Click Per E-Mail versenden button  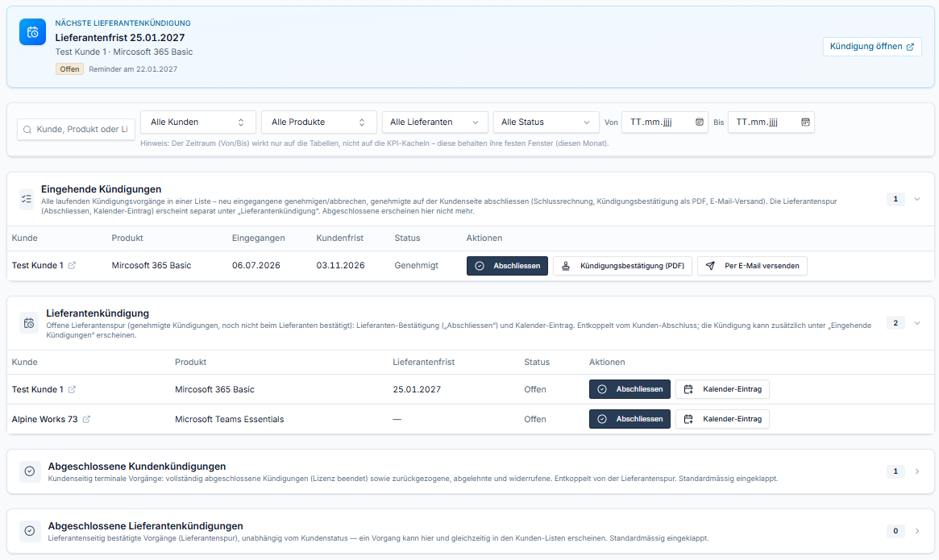[752, 266]
